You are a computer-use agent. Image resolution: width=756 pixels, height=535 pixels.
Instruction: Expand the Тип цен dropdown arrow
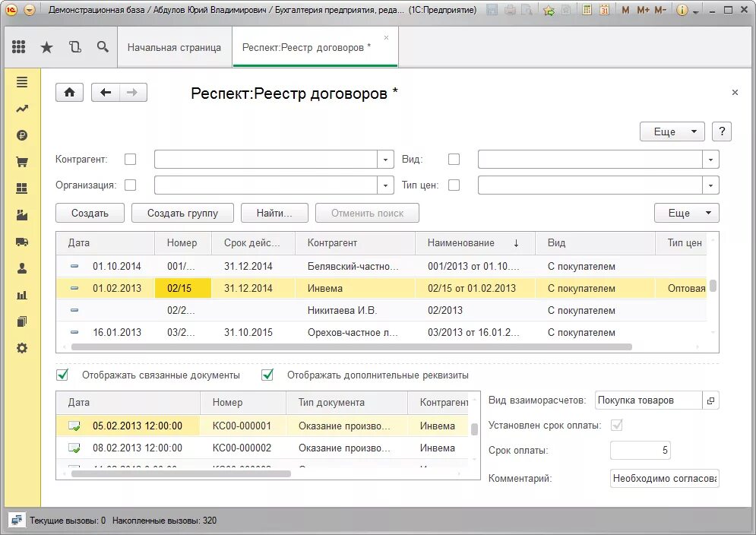tap(710, 185)
